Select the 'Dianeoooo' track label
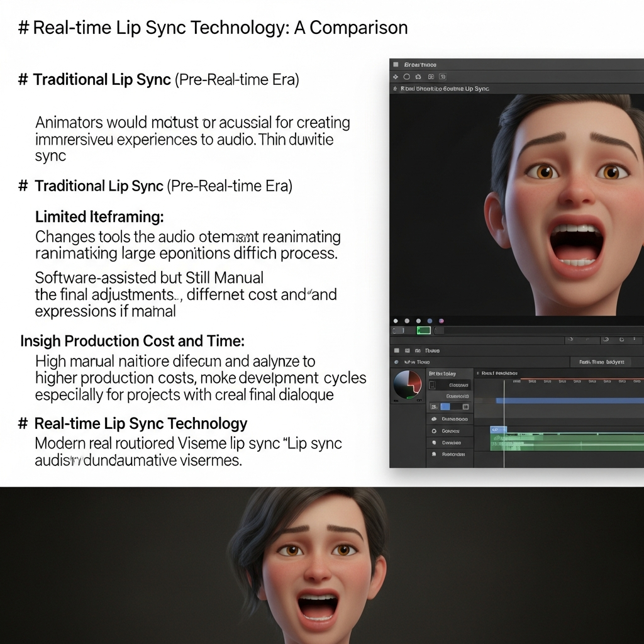The image size is (644, 644). click(454, 419)
